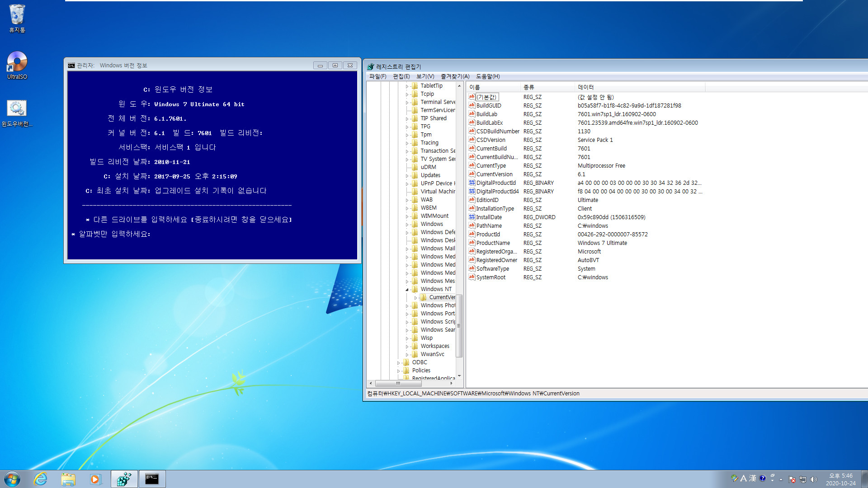Screen dimensions: 868x488
Task: Click tree pane vertical scrollbar thumb
Action: (459, 326)
